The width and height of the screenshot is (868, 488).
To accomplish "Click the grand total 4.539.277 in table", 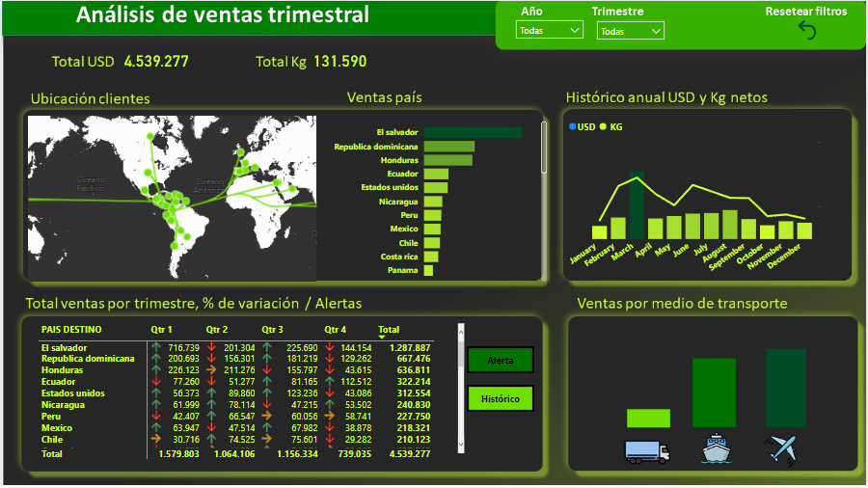I will [410, 453].
